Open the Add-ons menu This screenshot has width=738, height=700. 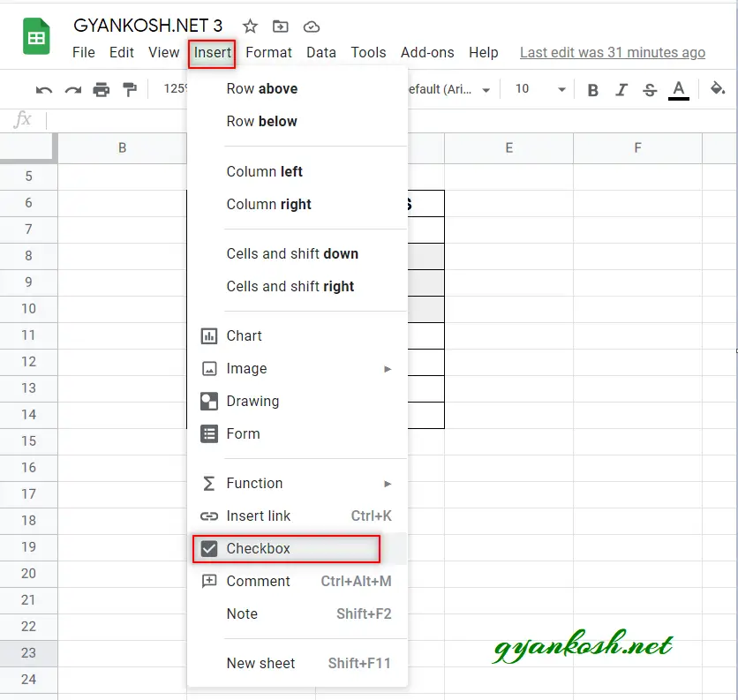(x=427, y=52)
